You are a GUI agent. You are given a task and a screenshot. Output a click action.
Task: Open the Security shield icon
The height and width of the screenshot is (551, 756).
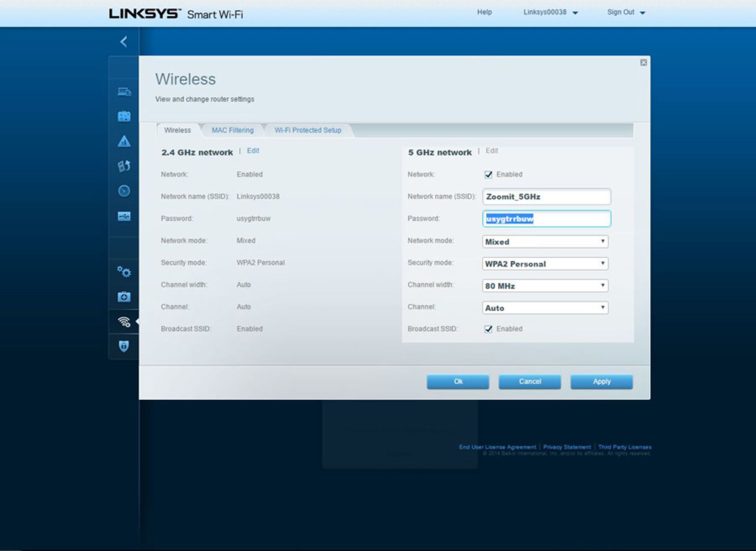pyautogui.click(x=124, y=346)
